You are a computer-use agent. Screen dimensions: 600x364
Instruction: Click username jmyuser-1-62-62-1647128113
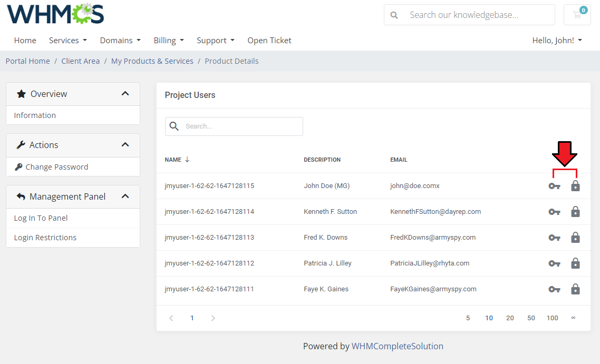tap(209, 238)
